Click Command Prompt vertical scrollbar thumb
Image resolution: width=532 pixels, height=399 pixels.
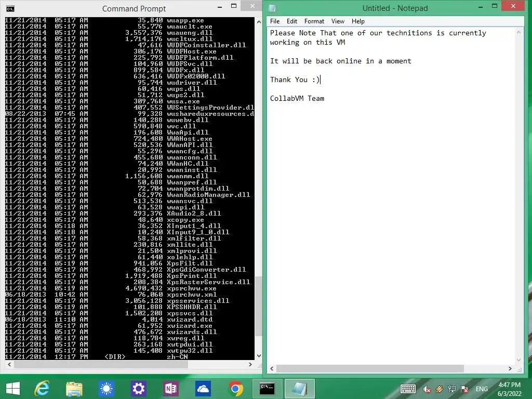click(x=259, y=306)
